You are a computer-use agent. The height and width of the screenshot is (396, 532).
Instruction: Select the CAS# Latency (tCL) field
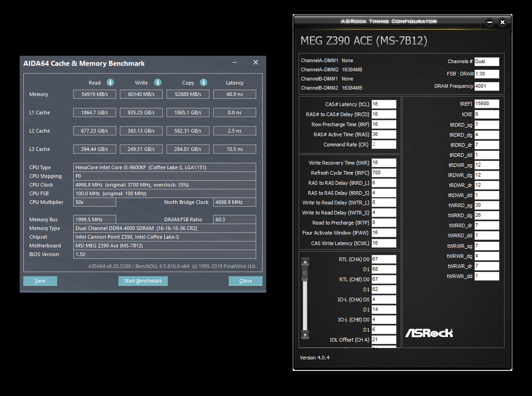point(384,104)
